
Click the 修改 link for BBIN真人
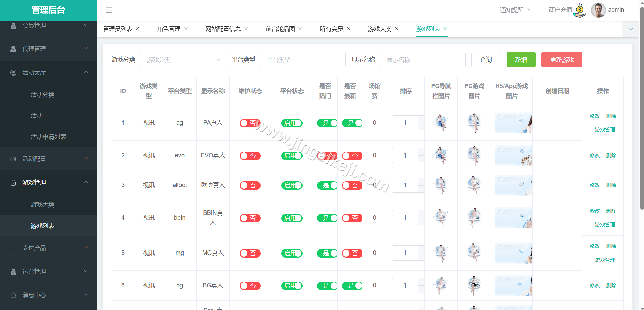pyautogui.click(x=594, y=211)
